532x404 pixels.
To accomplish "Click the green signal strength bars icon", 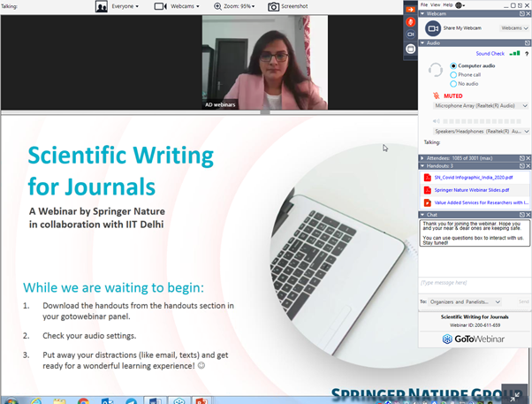I will (514, 53).
